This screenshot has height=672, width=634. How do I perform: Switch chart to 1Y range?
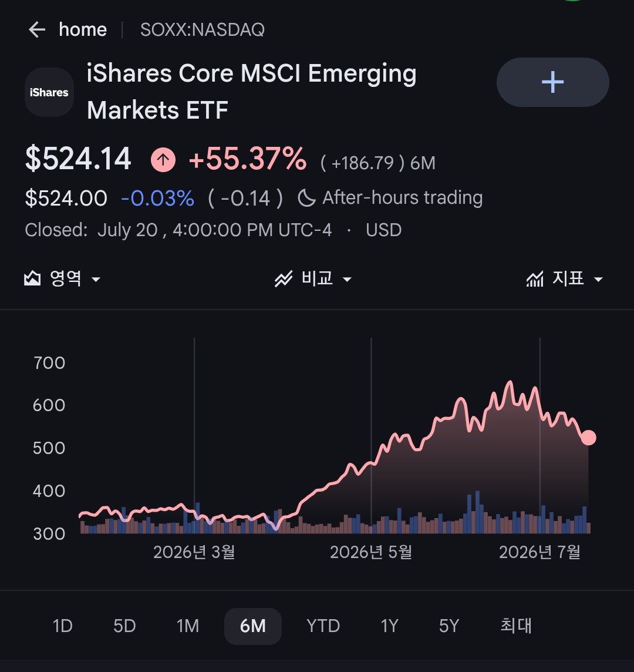[389, 626]
